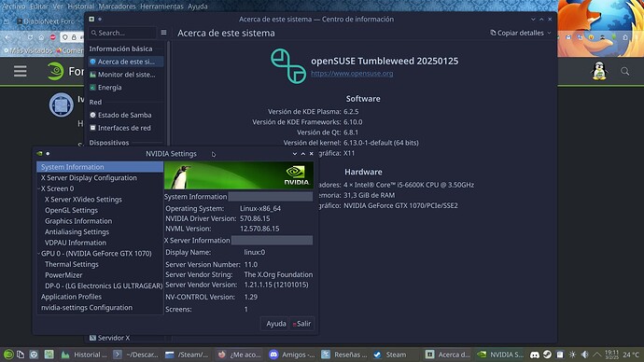This screenshot has width=644, height=362.
Task: Click the forum search magnifier icon
Action: point(624,71)
